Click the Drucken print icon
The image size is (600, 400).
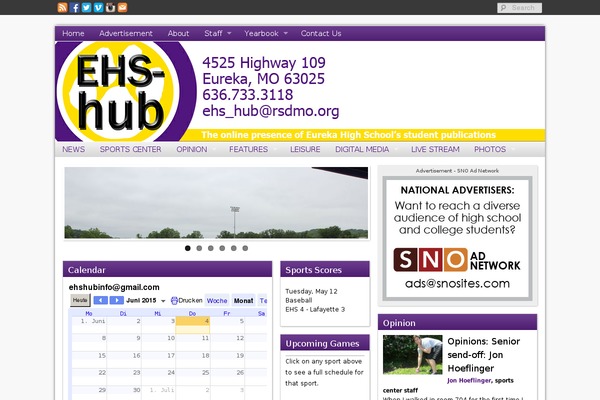tap(174, 300)
